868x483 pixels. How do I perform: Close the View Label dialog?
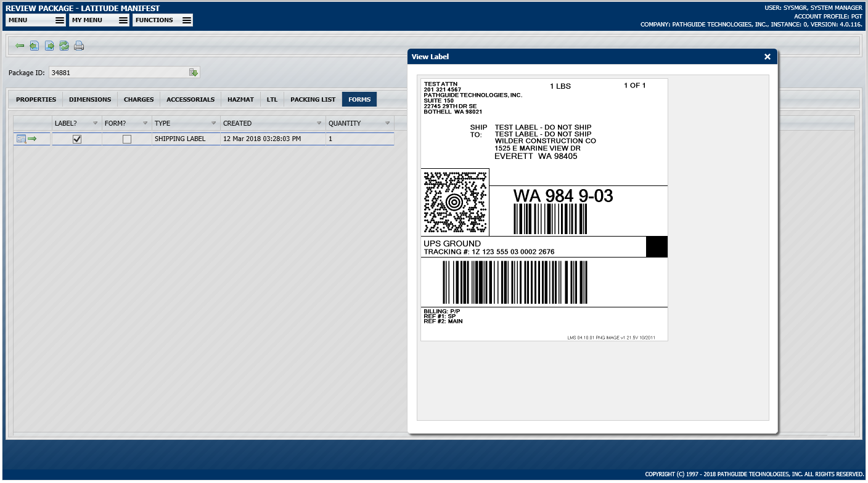tap(767, 56)
